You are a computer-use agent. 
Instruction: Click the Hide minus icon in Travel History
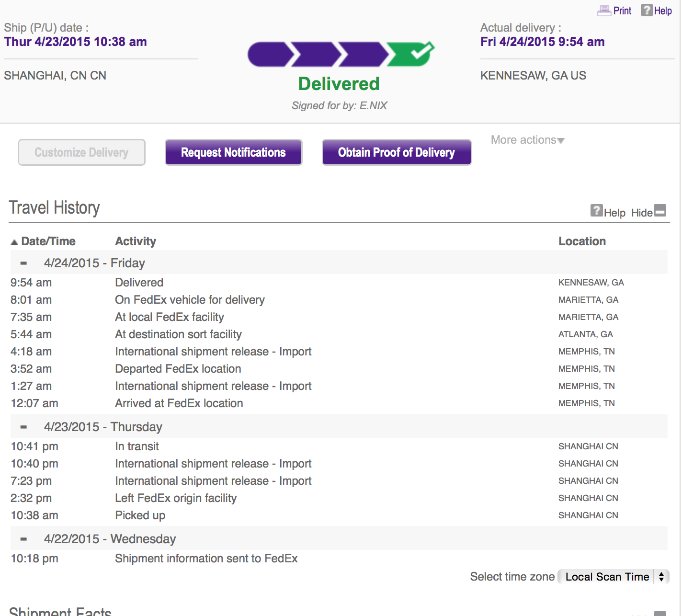tap(660, 210)
